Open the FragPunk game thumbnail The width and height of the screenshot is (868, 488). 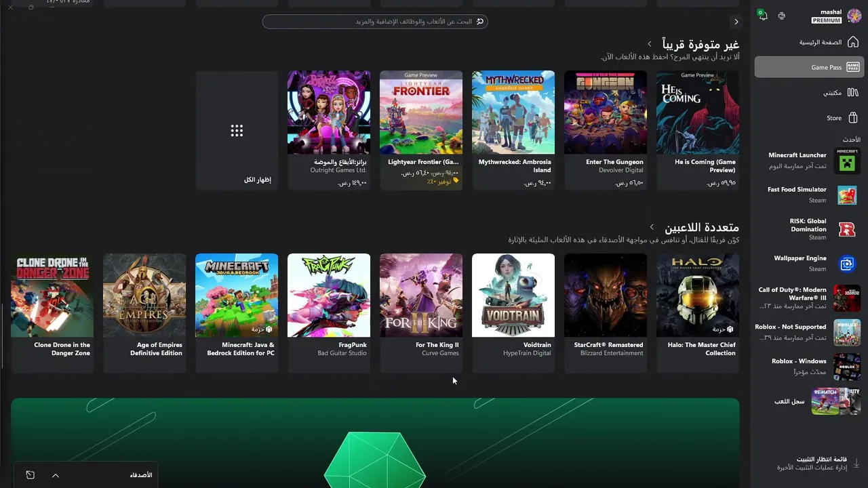click(329, 296)
